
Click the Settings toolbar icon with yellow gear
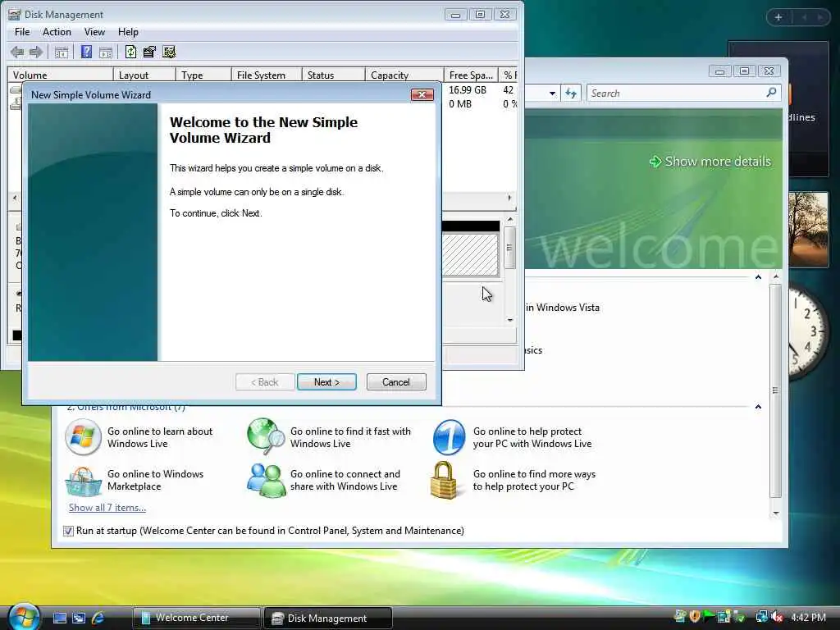point(169,52)
